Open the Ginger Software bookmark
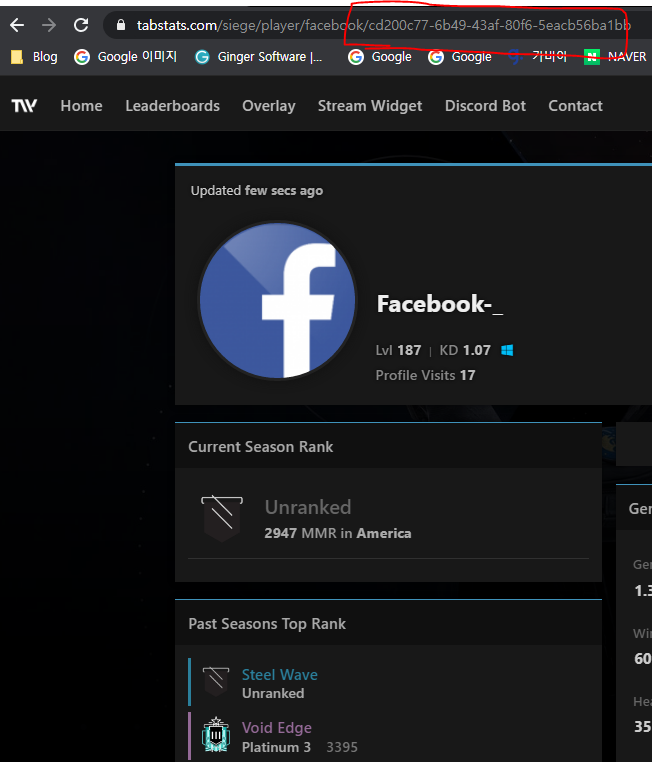652x762 pixels. point(258,57)
